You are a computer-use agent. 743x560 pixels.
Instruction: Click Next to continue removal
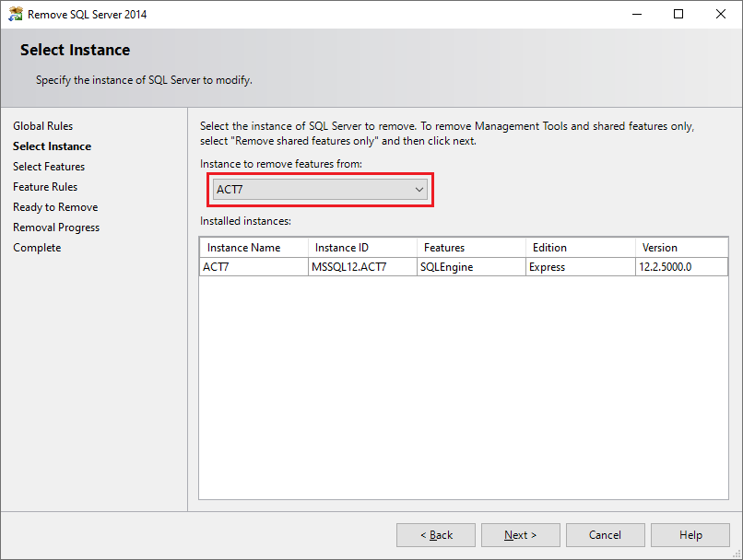(x=520, y=534)
